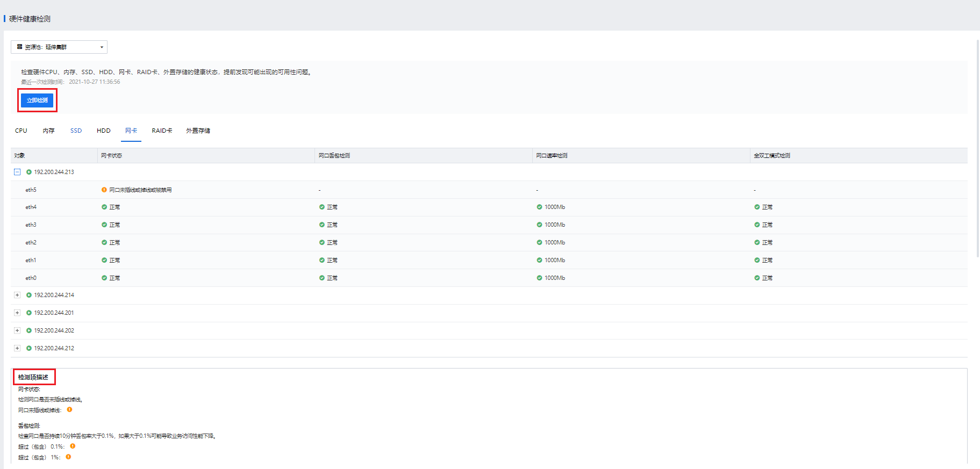Screen dimensions: 980x469
Task: Click green status icon beside 192.200.244.202
Action: (29, 330)
